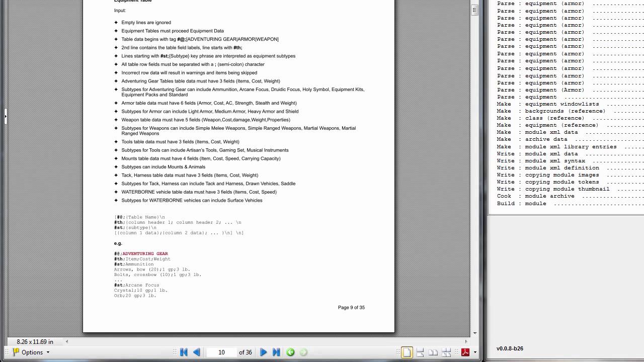Click 'Subtypes can include Mounts & Animals' bullet
Image resolution: width=644 pixels, height=362 pixels.
(164, 167)
